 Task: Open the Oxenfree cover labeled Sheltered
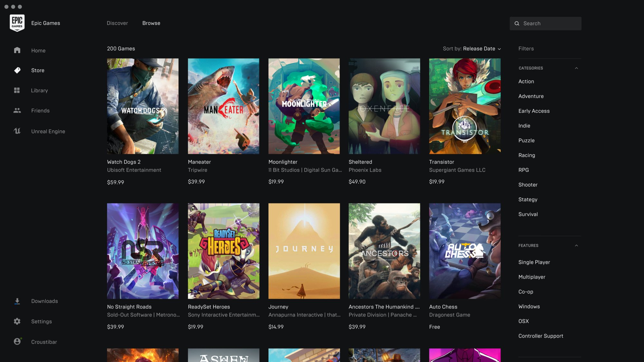[x=384, y=106]
